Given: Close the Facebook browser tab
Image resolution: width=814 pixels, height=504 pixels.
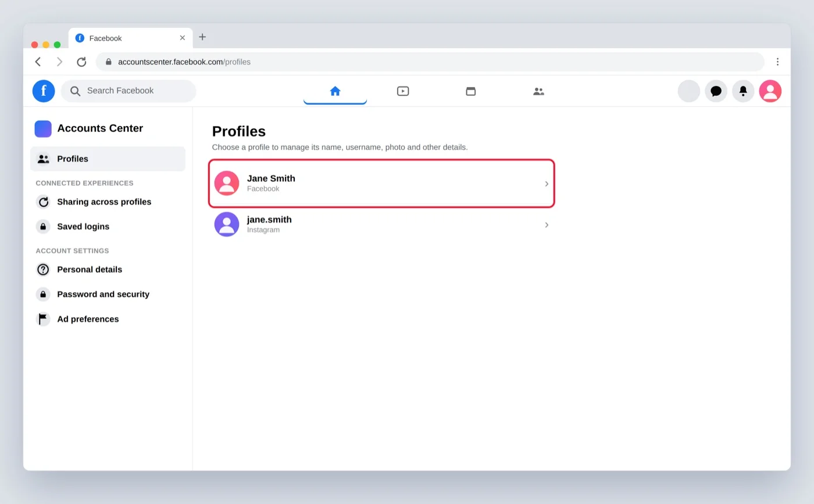Looking at the screenshot, I should click(x=183, y=38).
